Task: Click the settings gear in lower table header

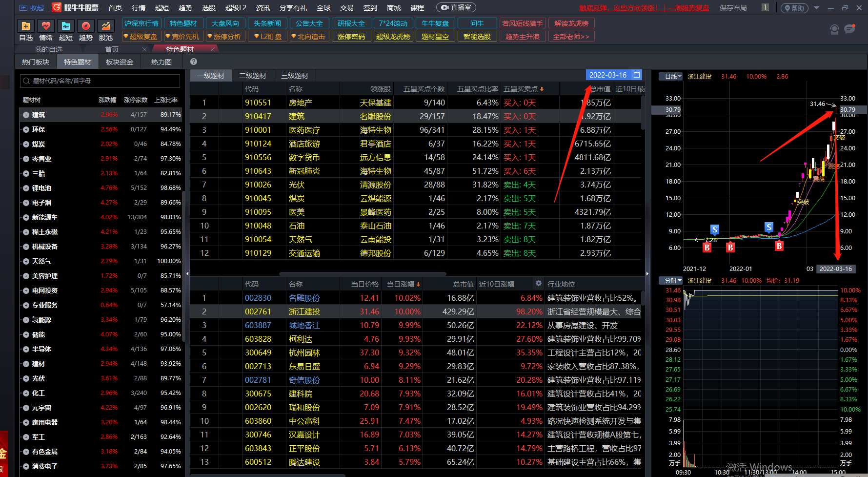Action: click(539, 284)
